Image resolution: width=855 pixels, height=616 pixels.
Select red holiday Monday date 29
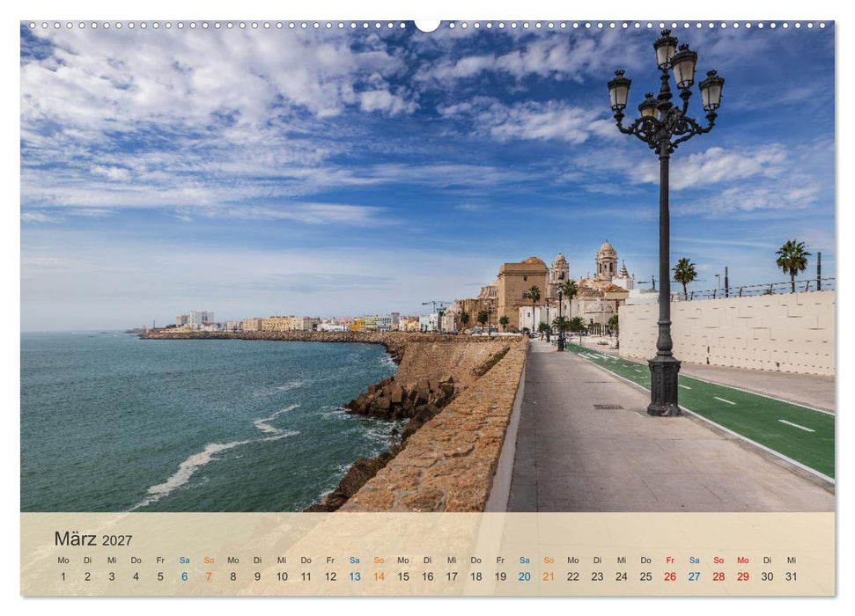pyautogui.click(x=742, y=576)
